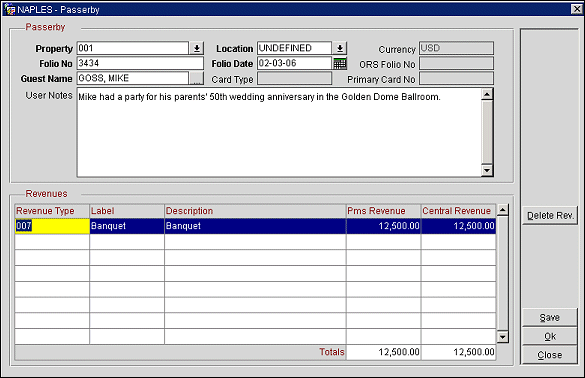Viewport: 585px width, 378px height.
Task: Expand the Property dropdown arrow
Action: click(197, 48)
